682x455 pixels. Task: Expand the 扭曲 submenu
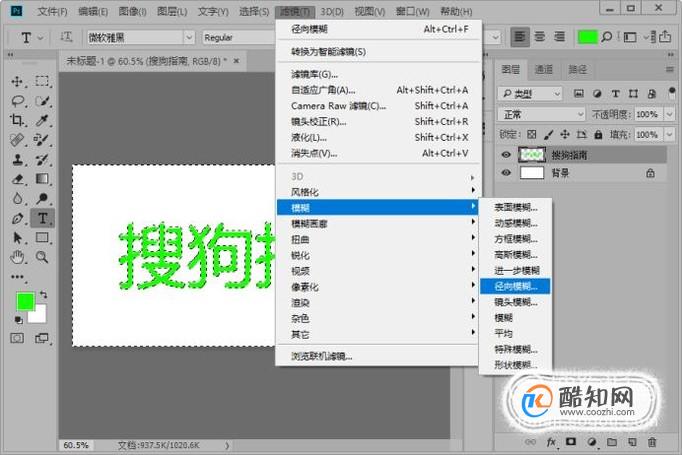(x=378, y=239)
